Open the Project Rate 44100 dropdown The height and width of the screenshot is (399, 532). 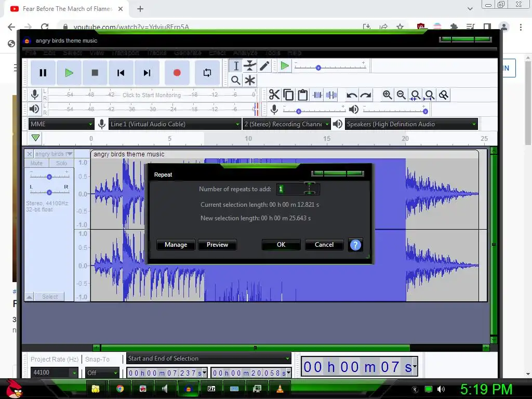tap(54, 373)
